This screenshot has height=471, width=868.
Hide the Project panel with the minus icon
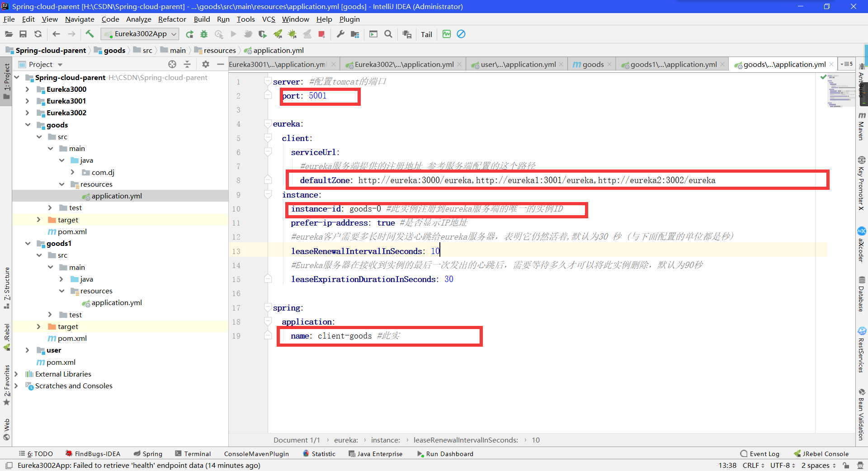221,64
